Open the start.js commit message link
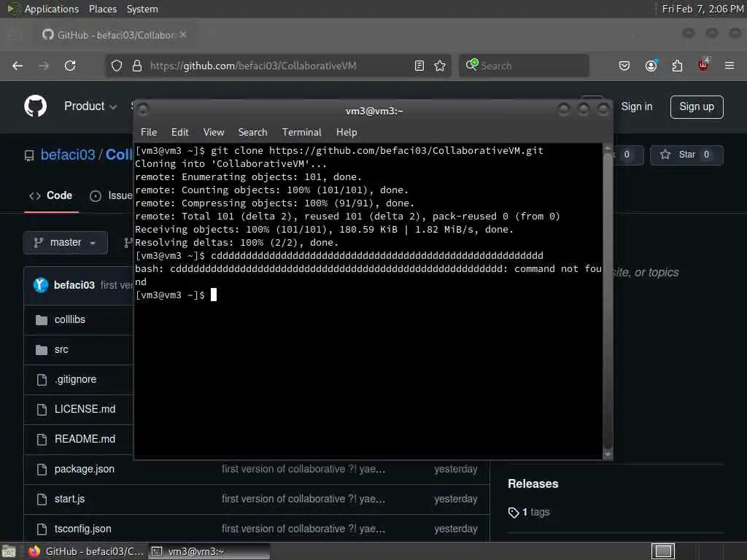 tap(303, 499)
